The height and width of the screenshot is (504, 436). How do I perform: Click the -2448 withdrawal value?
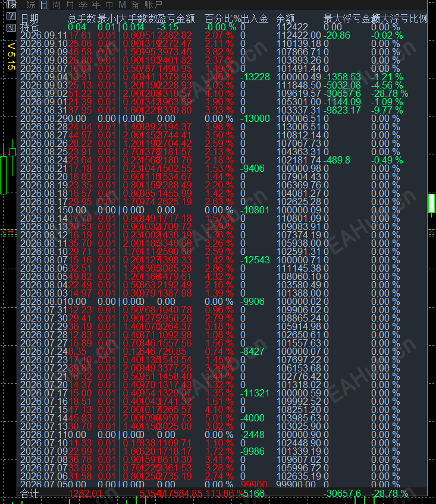coord(253,434)
